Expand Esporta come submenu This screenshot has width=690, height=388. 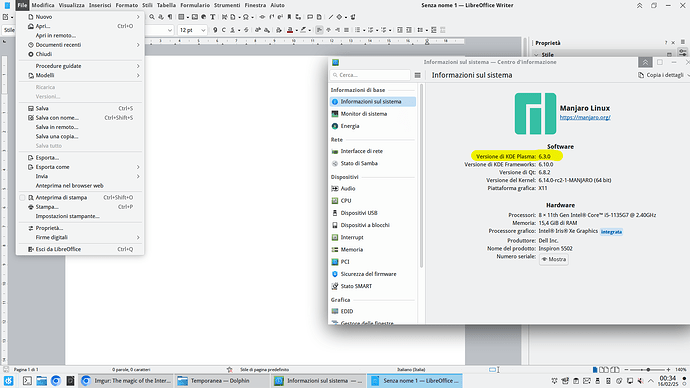click(x=80, y=167)
